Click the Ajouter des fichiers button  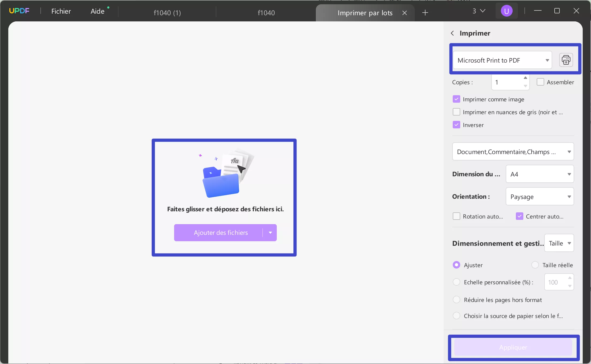coord(221,232)
